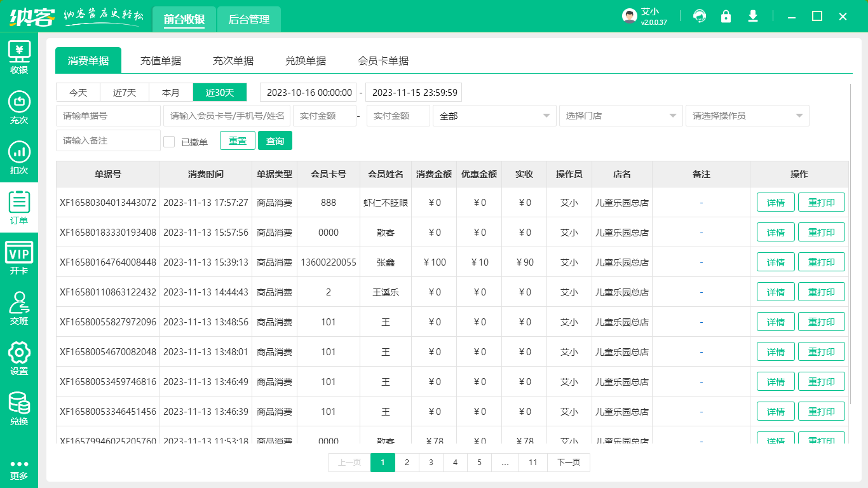This screenshot has height=488, width=868.
Task: Click the lock screen icon
Action: (x=726, y=16)
